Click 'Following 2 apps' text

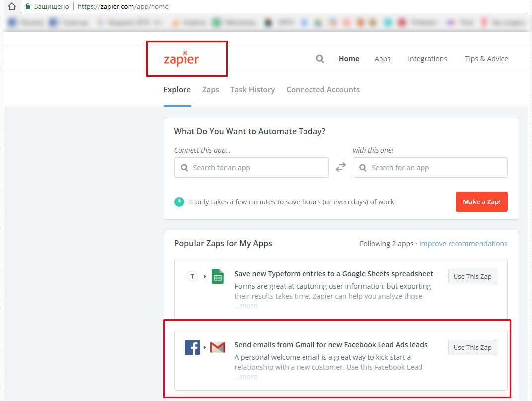[x=386, y=244]
